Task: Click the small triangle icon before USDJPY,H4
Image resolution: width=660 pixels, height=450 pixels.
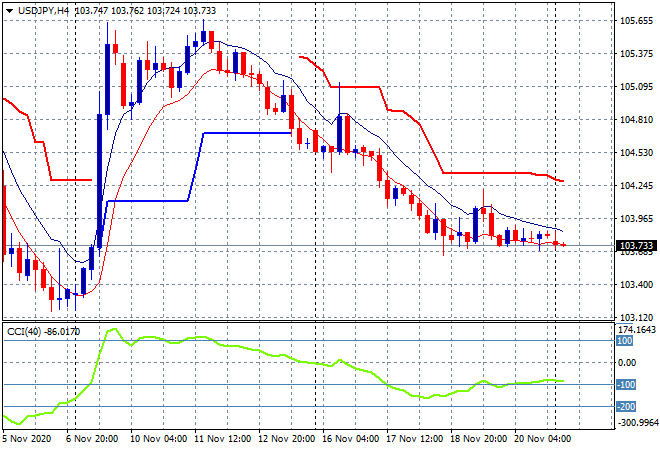Action: (9, 9)
